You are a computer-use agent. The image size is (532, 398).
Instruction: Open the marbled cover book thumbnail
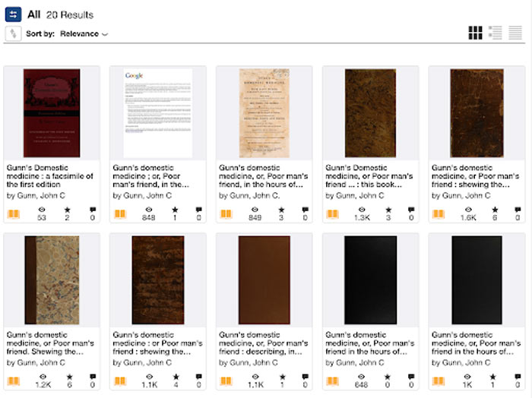tap(52, 280)
